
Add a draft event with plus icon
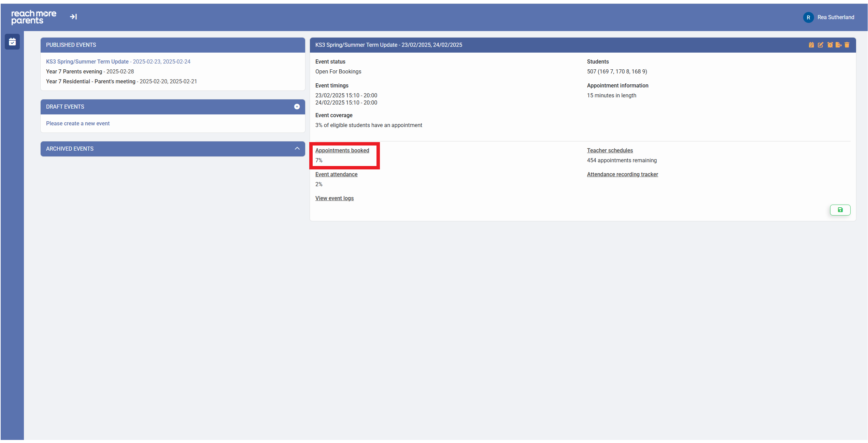coord(297,107)
